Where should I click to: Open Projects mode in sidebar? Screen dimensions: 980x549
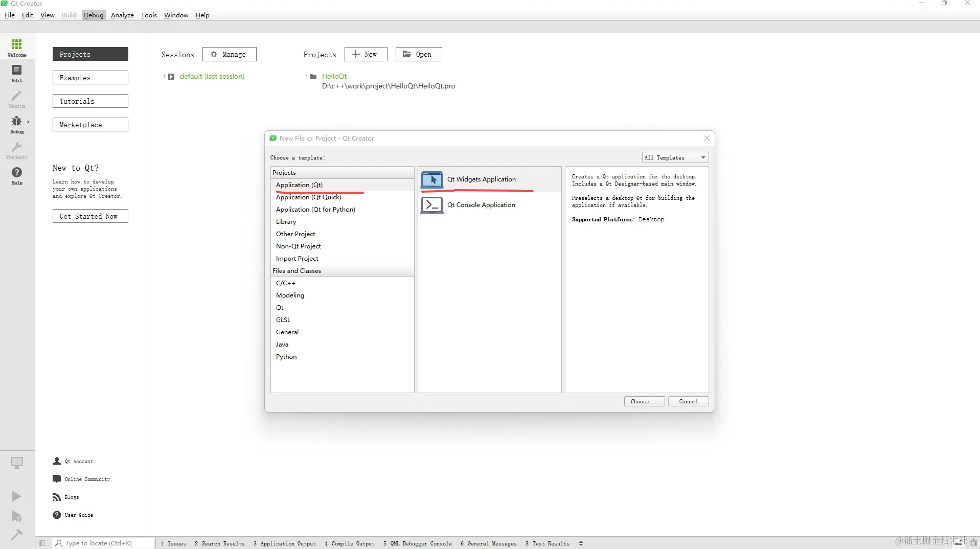[17, 150]
